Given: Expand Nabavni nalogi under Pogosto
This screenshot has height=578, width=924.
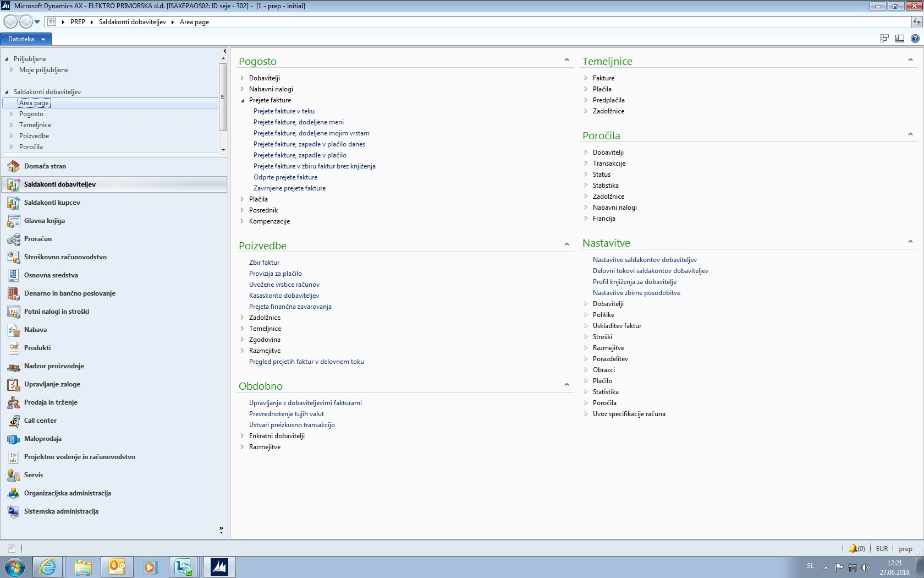Looking at the screenshot, I should point(242,89).
